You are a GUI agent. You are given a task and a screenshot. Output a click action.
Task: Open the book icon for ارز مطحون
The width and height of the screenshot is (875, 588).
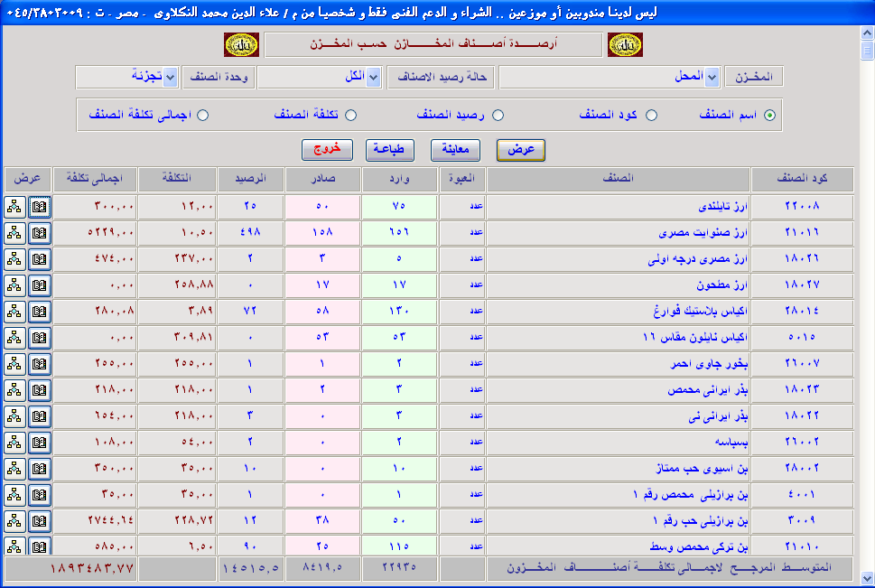39,285
